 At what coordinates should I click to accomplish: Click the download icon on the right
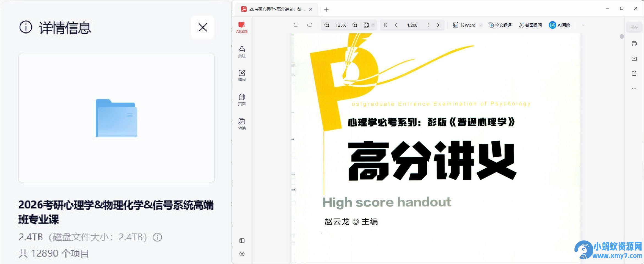(x=634, y=58)
